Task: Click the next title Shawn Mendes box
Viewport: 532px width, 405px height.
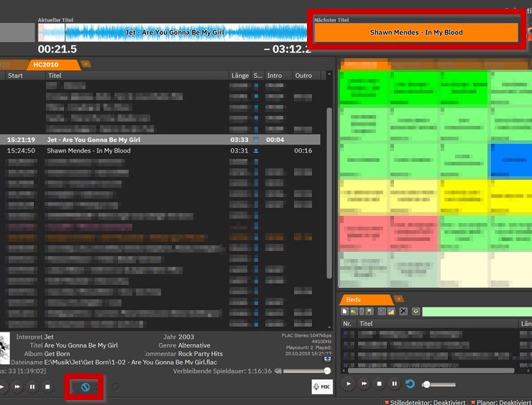Action: coord(416,32)
